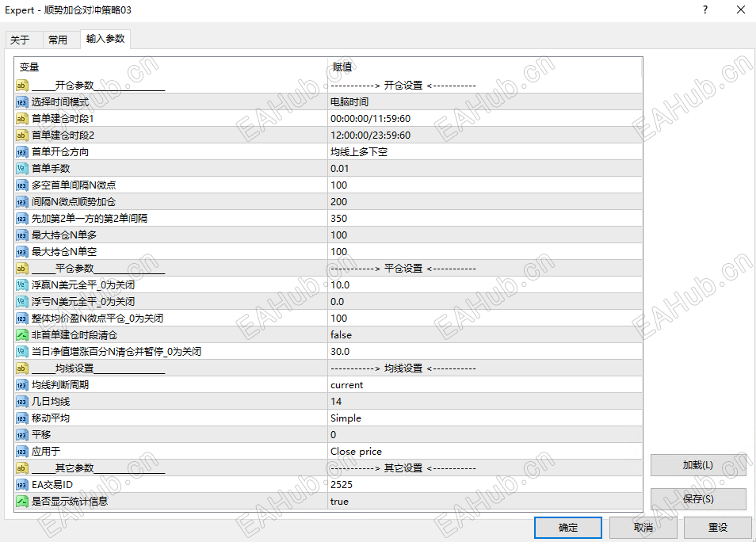Select the green icon next to 是否显示统计信息
This screenshot has width=756, height=542.
[21, 501]
